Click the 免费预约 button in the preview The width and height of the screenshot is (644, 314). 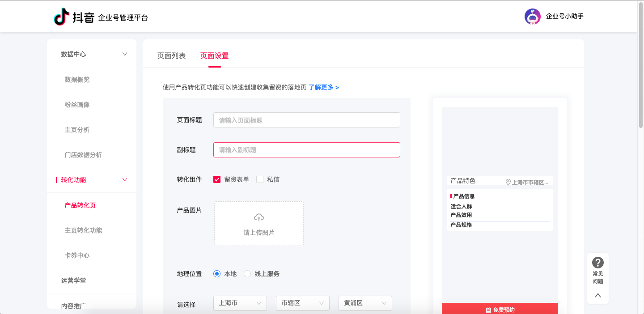[x=500, y=309]
